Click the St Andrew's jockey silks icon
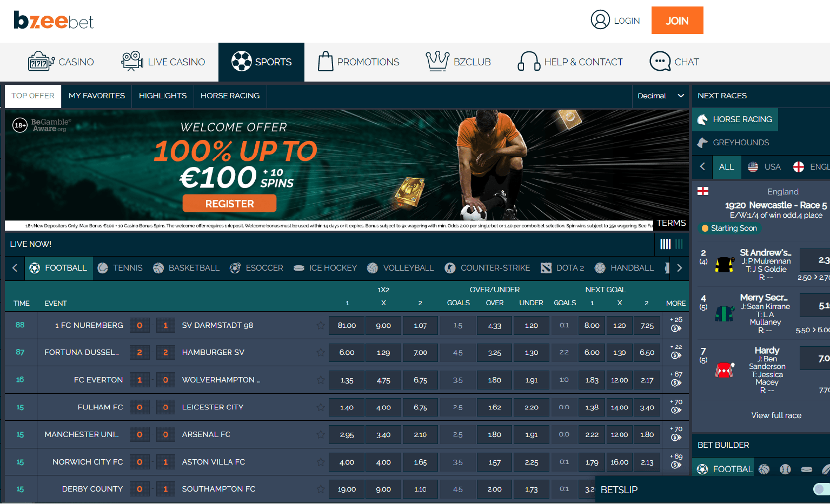Viewport: 830px width, 504px height. tap(725, 265)
